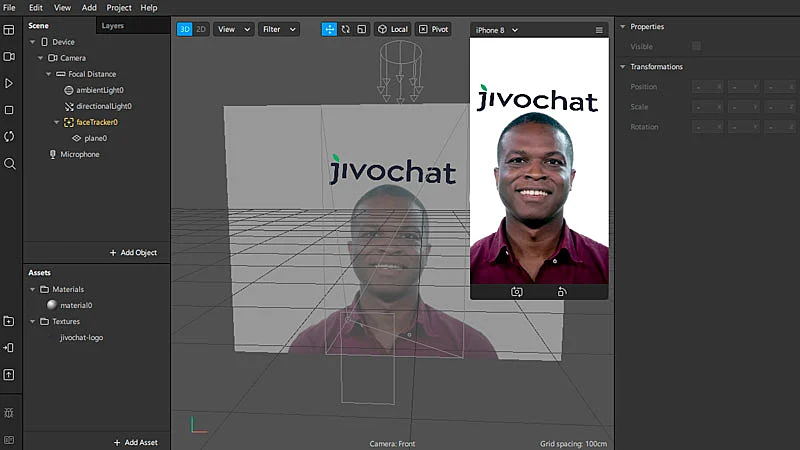Click the bug report icon
The image size is (800, 450).
[x=9, y=412]
